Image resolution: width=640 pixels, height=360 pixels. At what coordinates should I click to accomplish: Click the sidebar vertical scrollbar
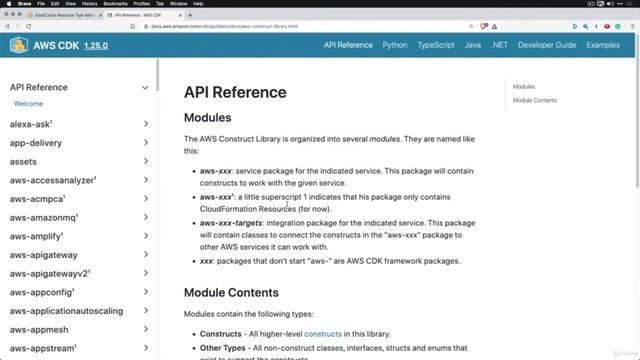tap(157, 76)
